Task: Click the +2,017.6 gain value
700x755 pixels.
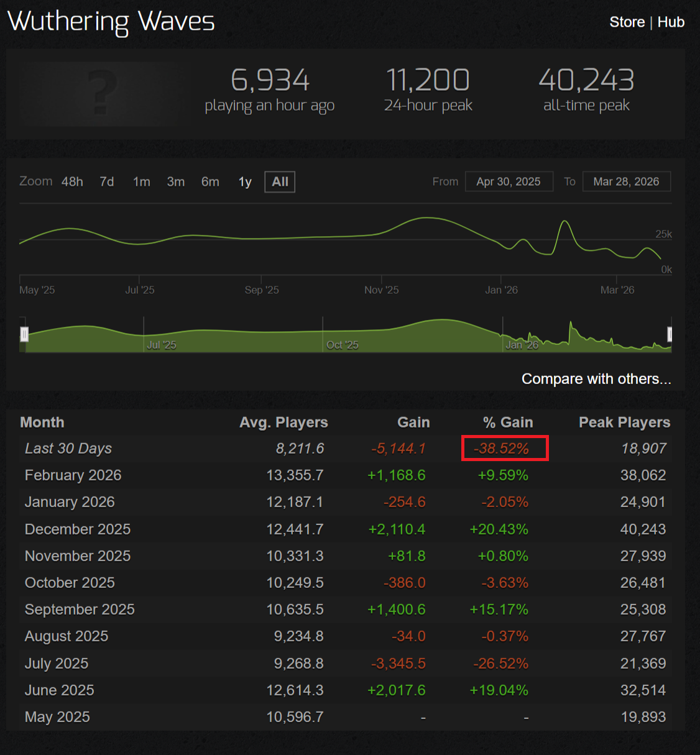Action: pos(397,690)
